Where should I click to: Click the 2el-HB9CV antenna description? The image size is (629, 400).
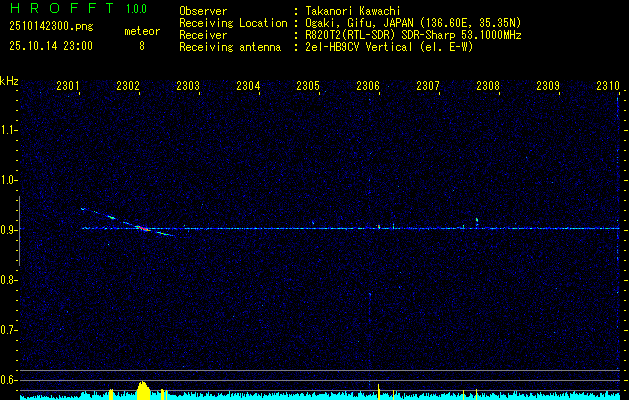(389, 47)
